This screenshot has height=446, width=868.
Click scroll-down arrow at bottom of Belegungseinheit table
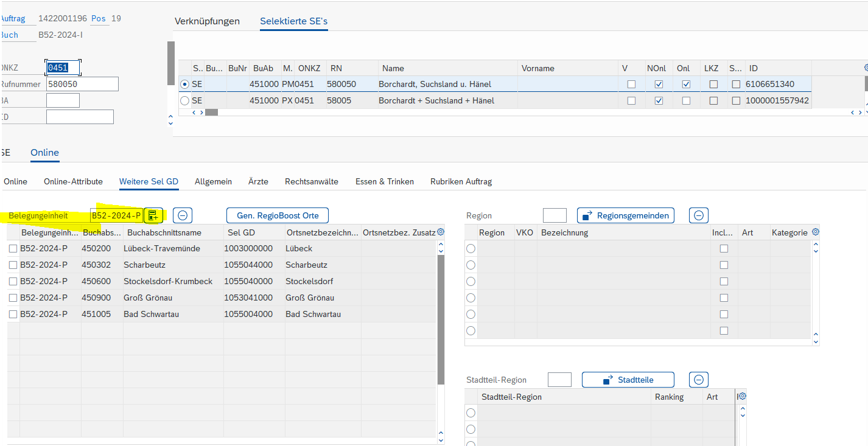click(x=441, y=439)
